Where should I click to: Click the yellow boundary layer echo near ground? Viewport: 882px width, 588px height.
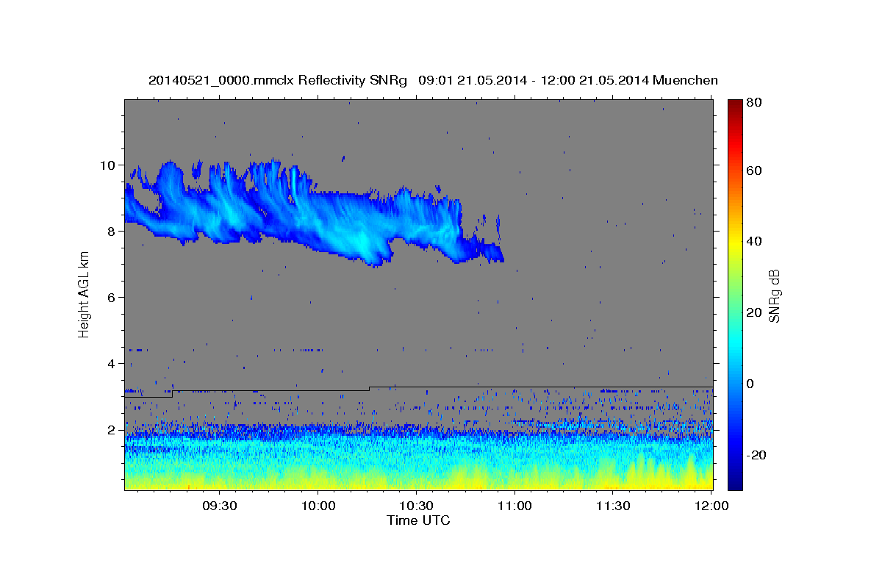pyautogui.click(x=419, y=479)
